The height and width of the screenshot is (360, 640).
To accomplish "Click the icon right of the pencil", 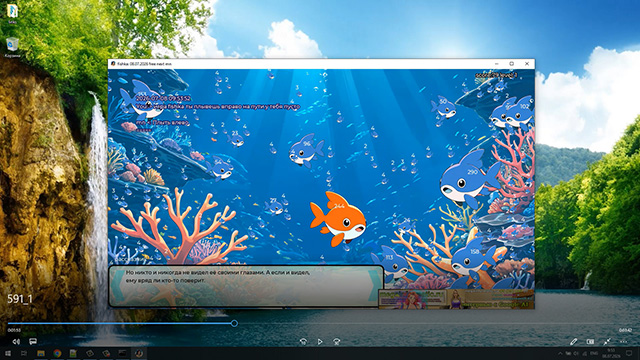I will pos(590,341).
